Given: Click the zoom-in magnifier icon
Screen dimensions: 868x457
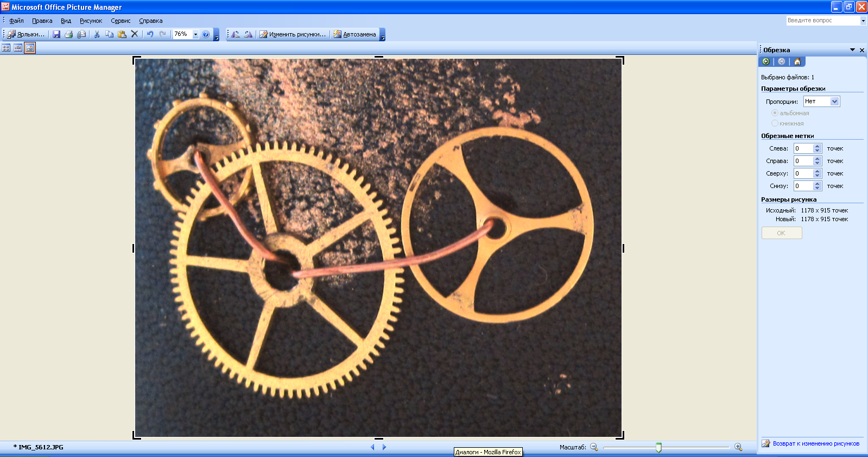Looking at the screenshot, I should click(738, 447).
